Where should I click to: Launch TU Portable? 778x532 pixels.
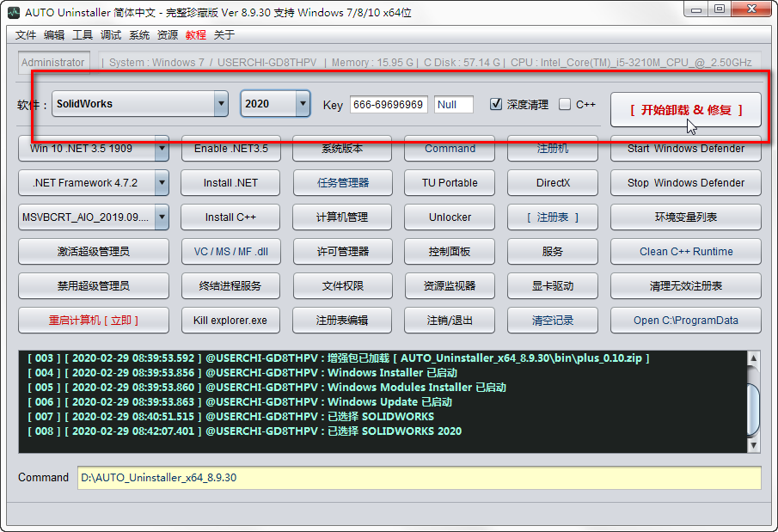pyautogui.click(x=450, y=182)
